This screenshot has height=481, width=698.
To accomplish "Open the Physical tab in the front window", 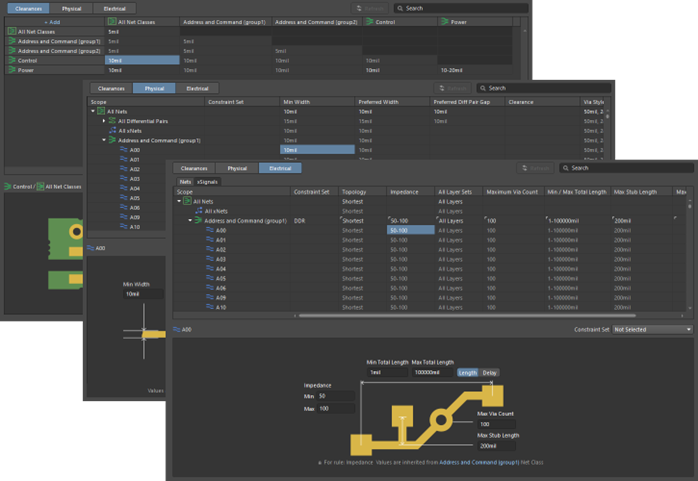I will 237,168.
